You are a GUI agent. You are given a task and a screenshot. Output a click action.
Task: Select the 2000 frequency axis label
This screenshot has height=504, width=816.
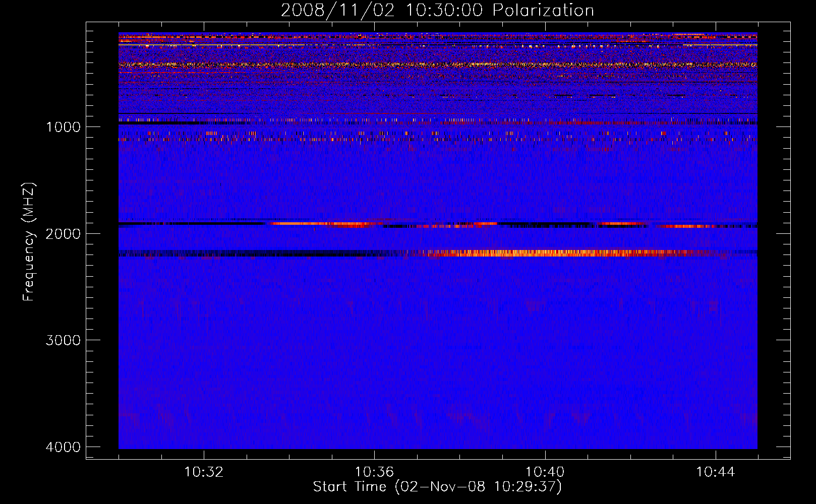(63, 234)
